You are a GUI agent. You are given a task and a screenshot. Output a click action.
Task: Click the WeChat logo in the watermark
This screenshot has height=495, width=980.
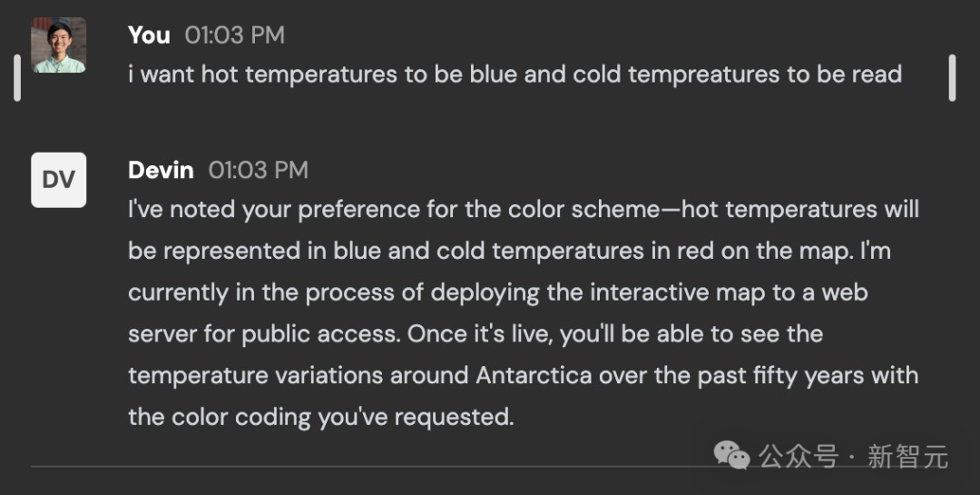pos(732,455)
